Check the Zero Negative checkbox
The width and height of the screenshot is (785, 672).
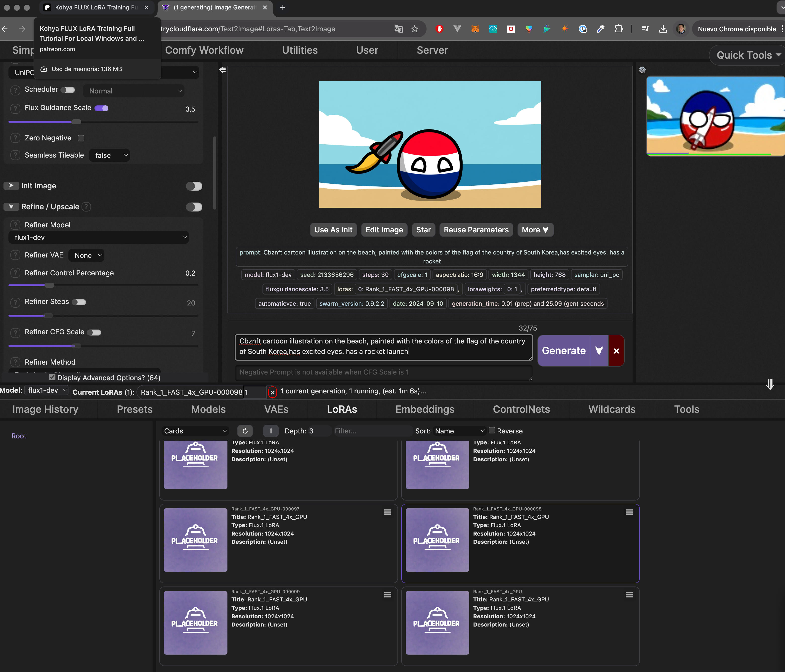[x=81, y=138]
